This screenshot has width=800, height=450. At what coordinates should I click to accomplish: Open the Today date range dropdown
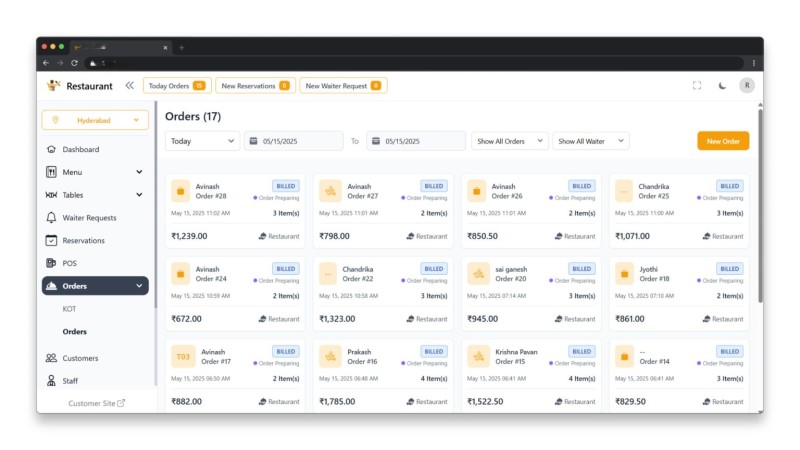click(202, 141)
